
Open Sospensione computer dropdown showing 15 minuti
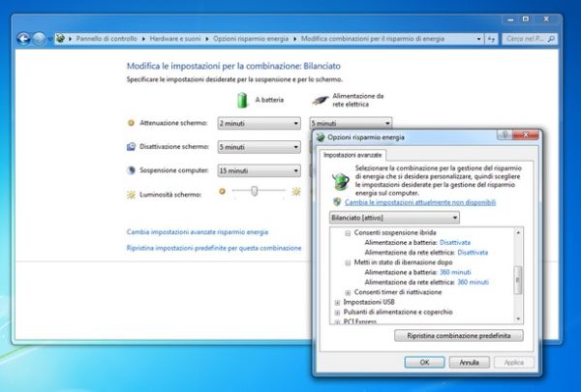(259, 170)
